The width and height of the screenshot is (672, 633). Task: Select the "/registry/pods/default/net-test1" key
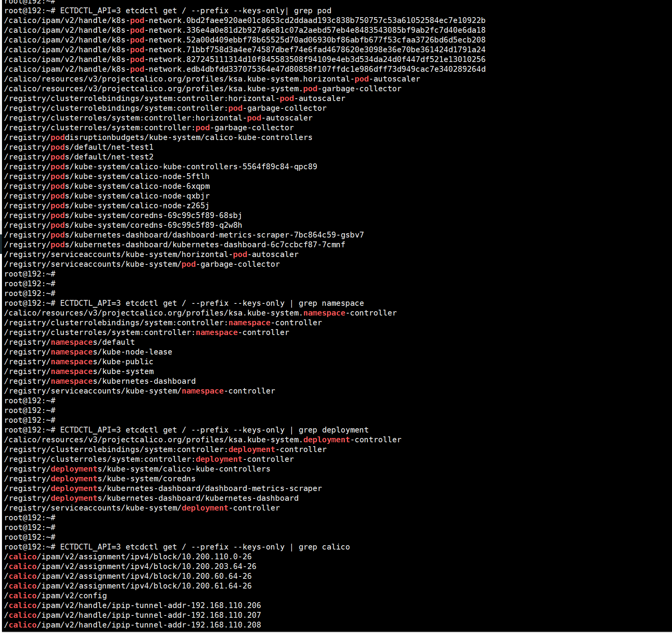tap(79, 147)
